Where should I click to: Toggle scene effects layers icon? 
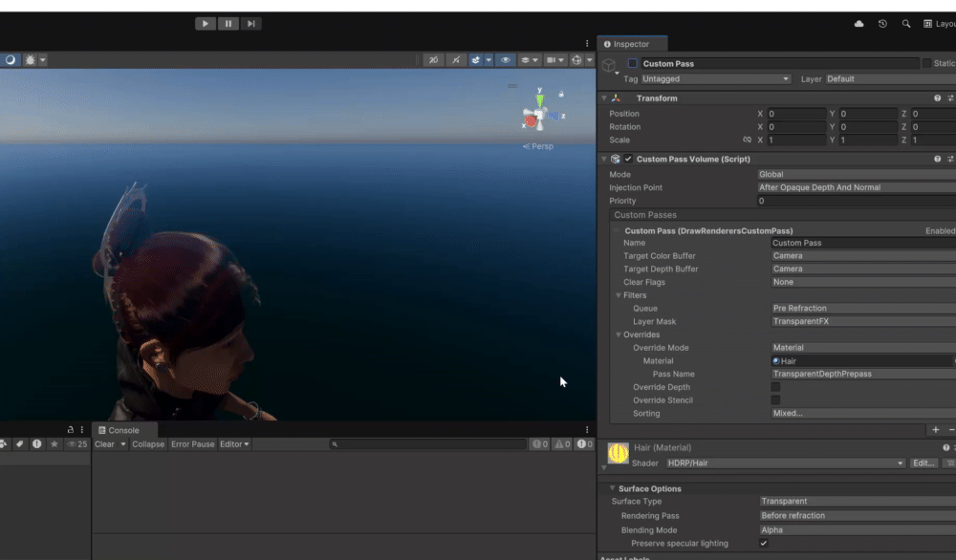475,59
